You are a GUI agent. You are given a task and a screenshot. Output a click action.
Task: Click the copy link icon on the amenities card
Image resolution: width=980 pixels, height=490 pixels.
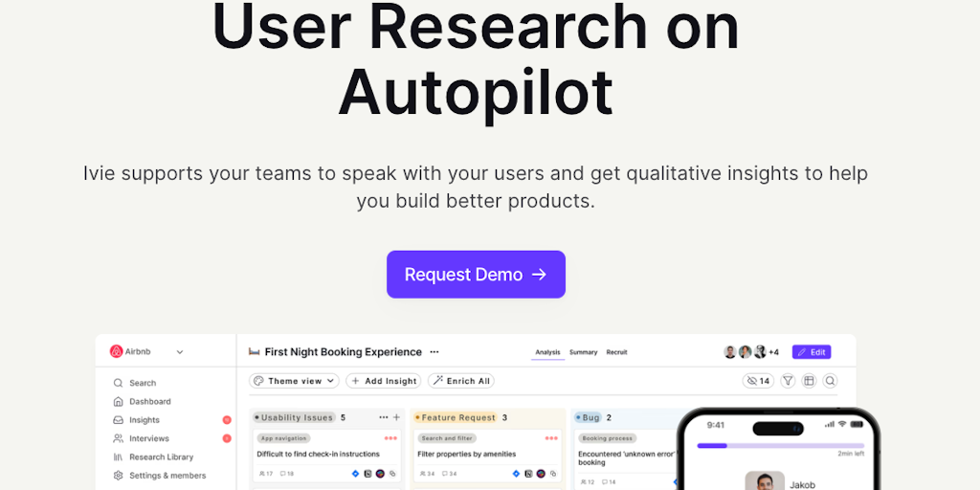click(553, 474)
